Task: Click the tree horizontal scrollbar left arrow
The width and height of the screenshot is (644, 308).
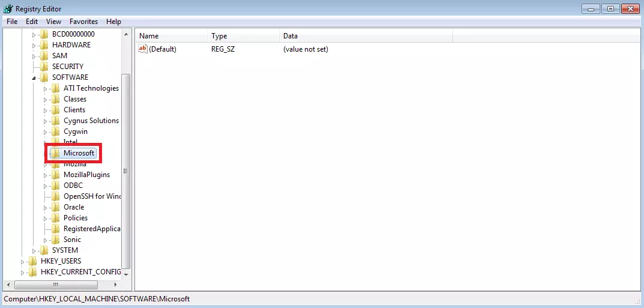Action: [x=7, y=285]
